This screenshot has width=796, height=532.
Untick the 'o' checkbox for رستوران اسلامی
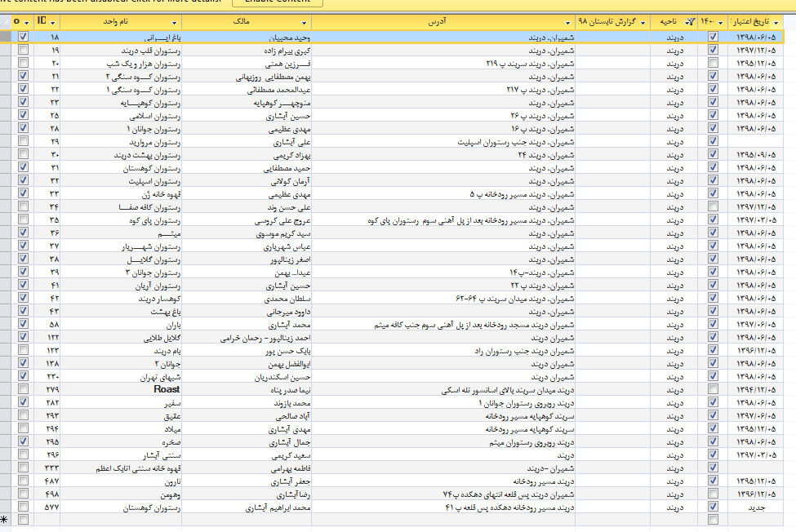click(24, 115)
